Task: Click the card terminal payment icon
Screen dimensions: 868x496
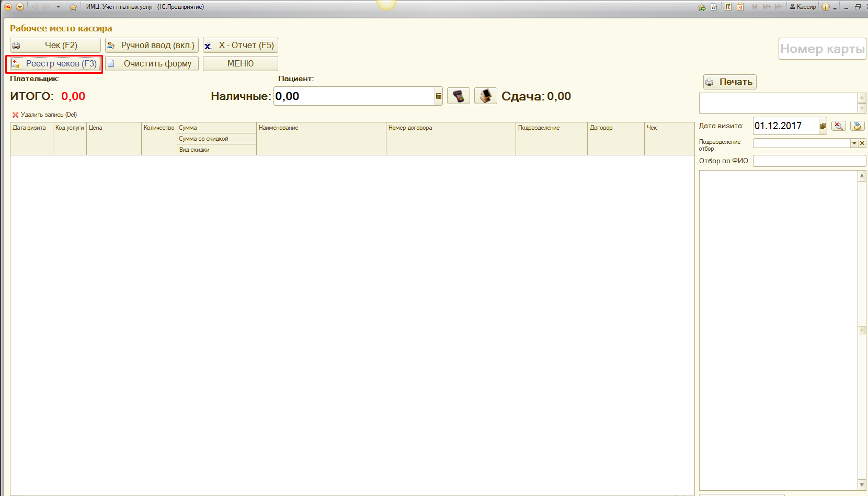Action: 459,96
